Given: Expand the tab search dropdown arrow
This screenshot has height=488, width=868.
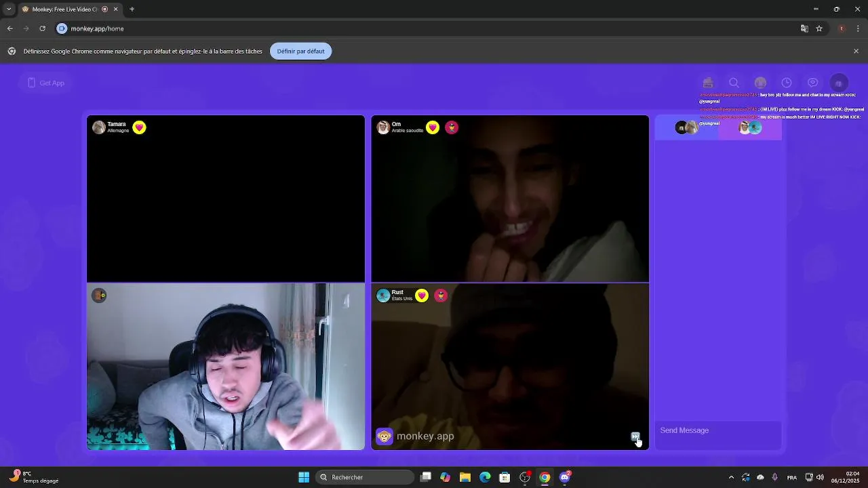Looking at the screenshot, I should tap(9, 9).
